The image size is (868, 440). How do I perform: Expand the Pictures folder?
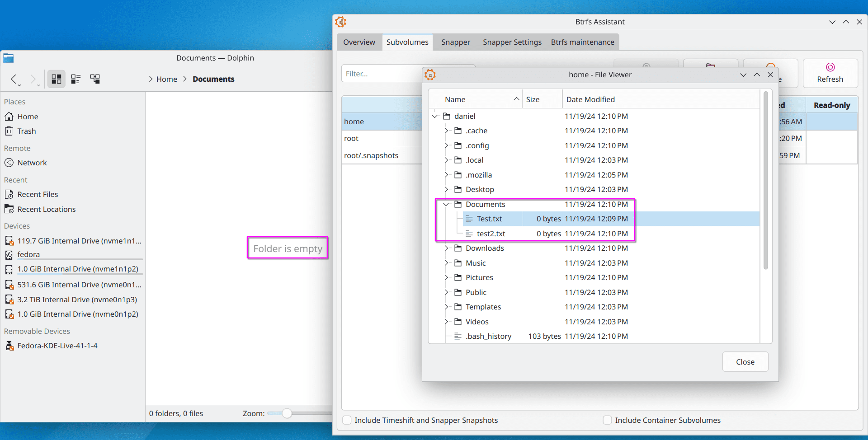446,277
